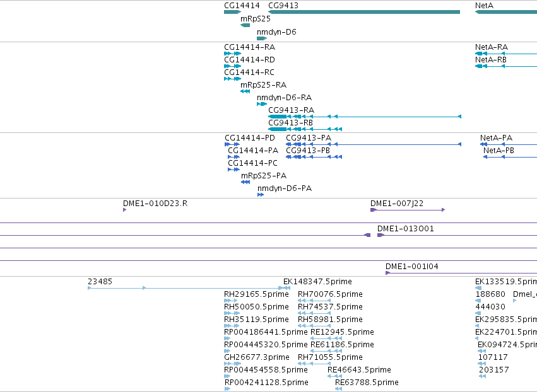This screenshot has width=537, height=392.
Task: Click the CG9413-PB protein label
Action: pos(308,151)
